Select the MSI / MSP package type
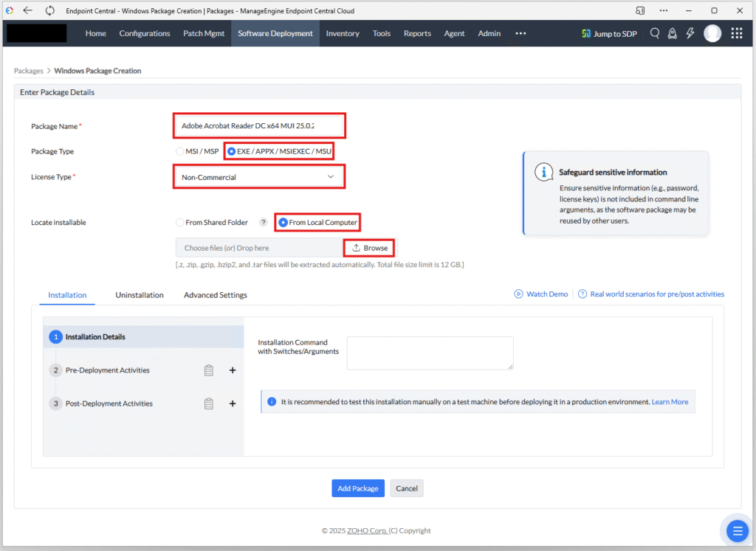Image resolution: width=756 pixels, height=551 pixels. tap(180, 152)
